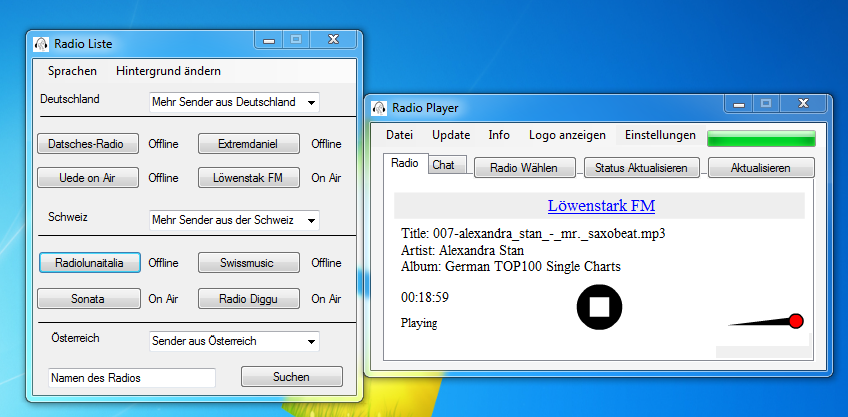Open the Löwenstark FM link
Viewport: 848px width, 417px height.
pos(601,206)
